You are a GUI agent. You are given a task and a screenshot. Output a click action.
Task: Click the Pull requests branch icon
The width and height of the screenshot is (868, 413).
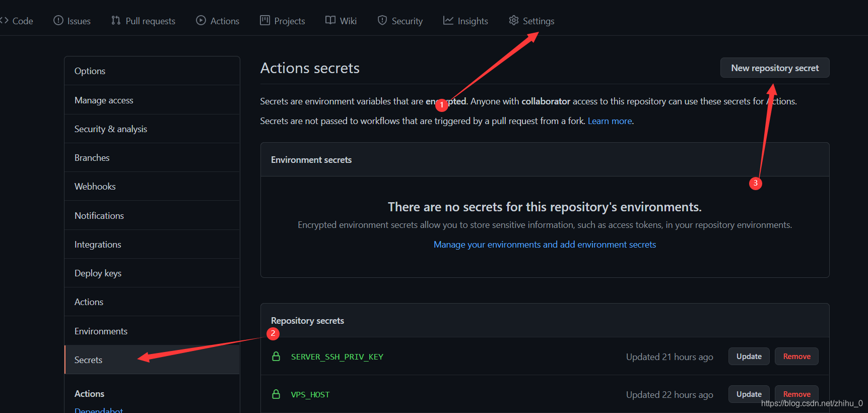coord(116,21)
